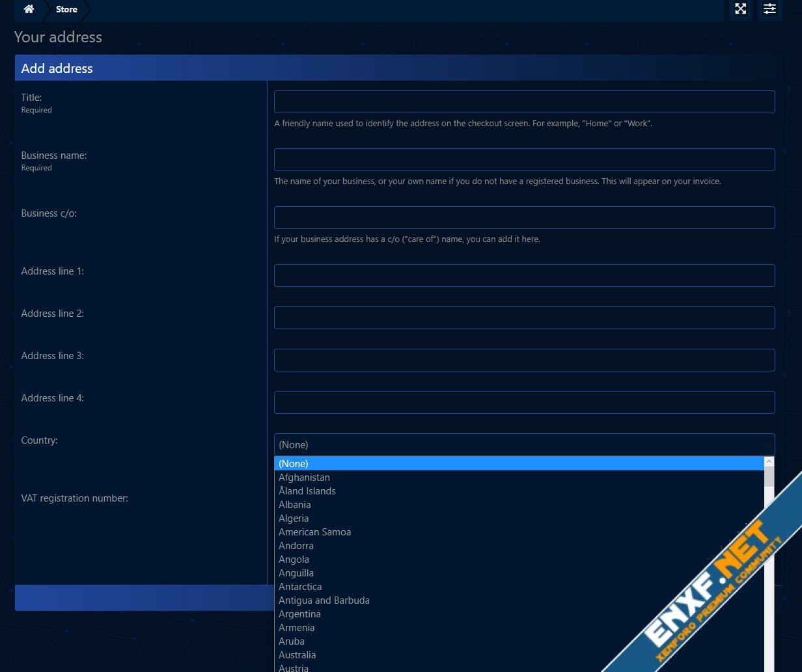Viewport: 802px width, 672px height.
Task: Click the Business c/o input box
Action: [x=524, y=218]
